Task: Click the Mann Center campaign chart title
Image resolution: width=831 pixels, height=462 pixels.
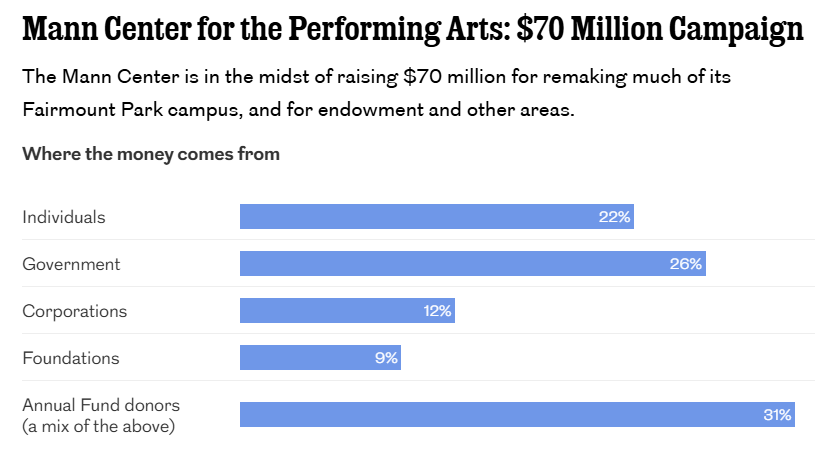Action: (412, 29)
